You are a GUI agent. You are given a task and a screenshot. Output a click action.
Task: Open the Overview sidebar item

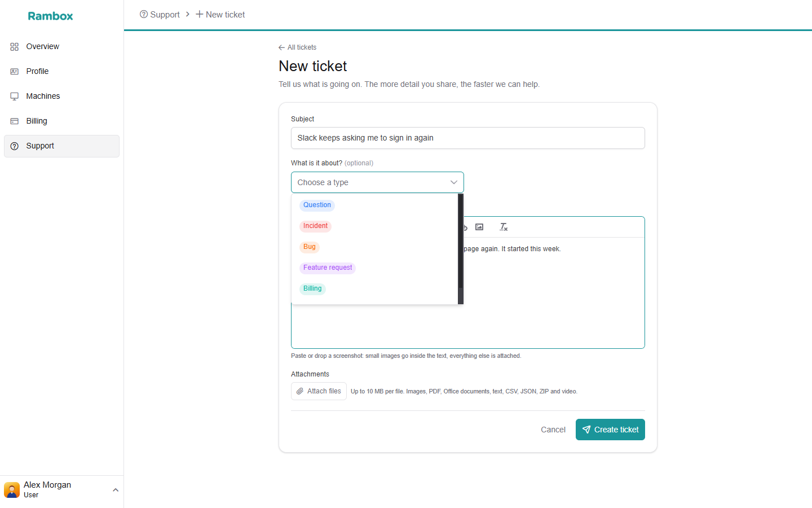point(61,47)
